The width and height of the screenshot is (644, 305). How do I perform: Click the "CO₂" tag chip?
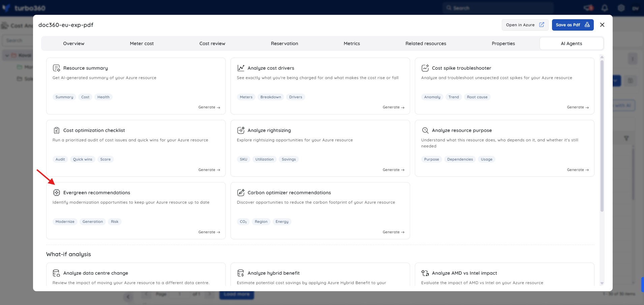[243, 222]
